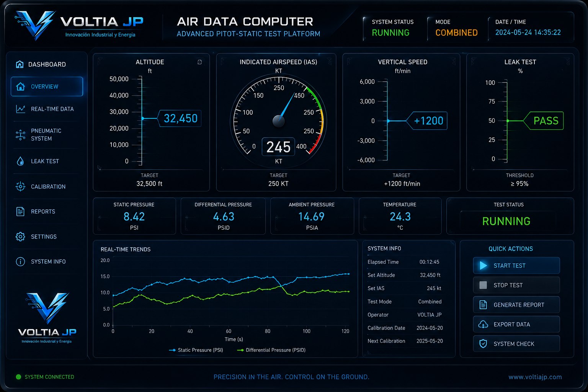Click the leak test PASS scale marker
588x392 pixels.
[543, 121]
